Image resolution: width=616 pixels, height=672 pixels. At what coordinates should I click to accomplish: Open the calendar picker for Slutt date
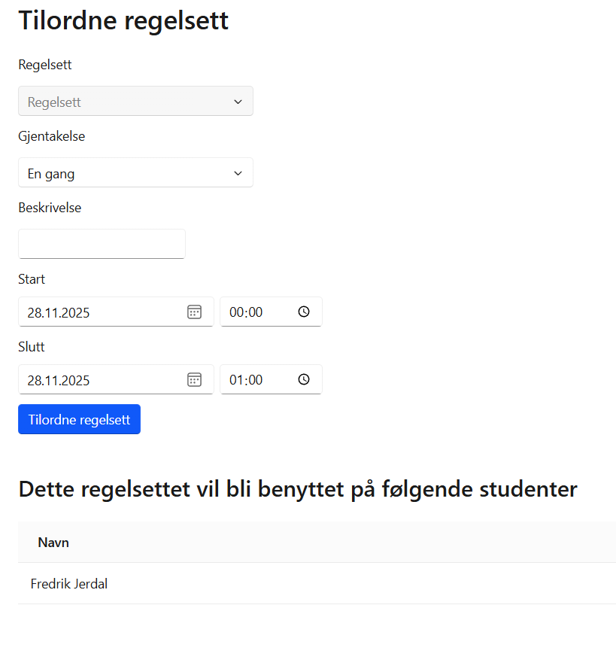point(194,380)
